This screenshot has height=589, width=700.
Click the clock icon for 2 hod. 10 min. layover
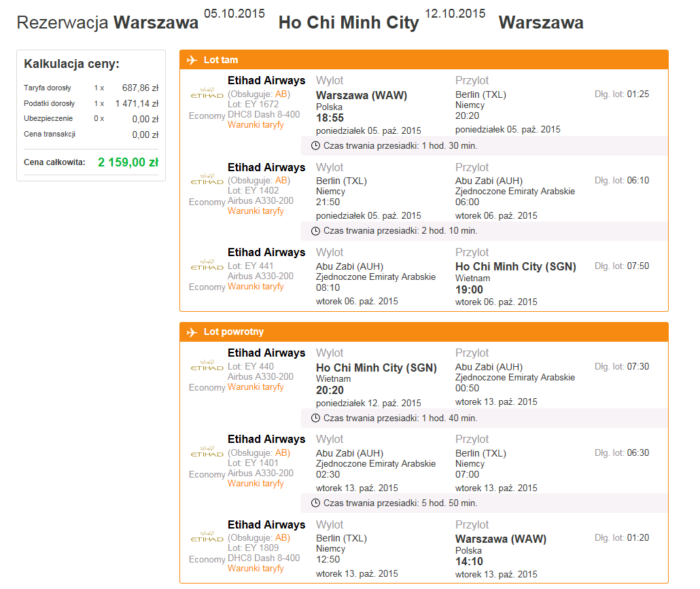pos(315,231)
